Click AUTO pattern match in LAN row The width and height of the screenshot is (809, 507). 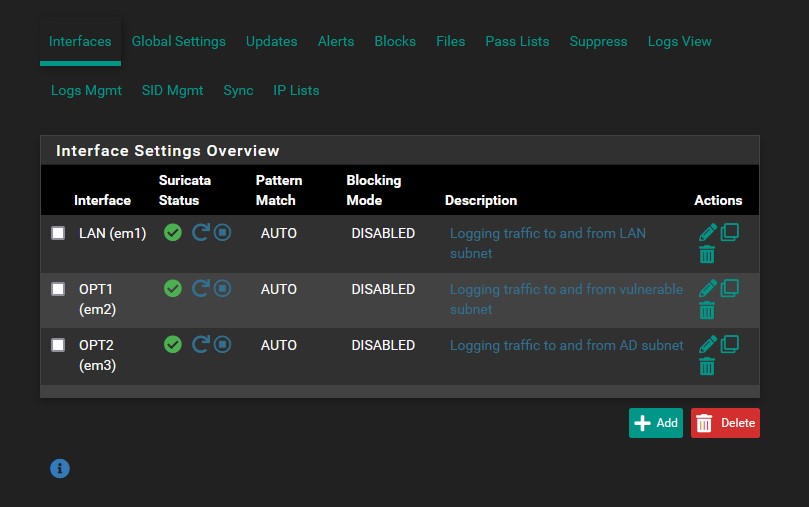(279, 233)
